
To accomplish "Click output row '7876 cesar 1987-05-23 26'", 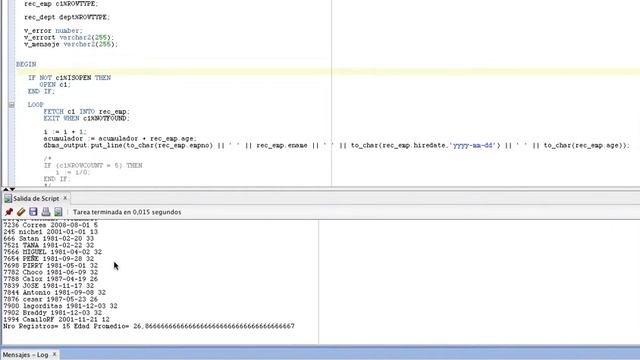I will tap(51, 299).
